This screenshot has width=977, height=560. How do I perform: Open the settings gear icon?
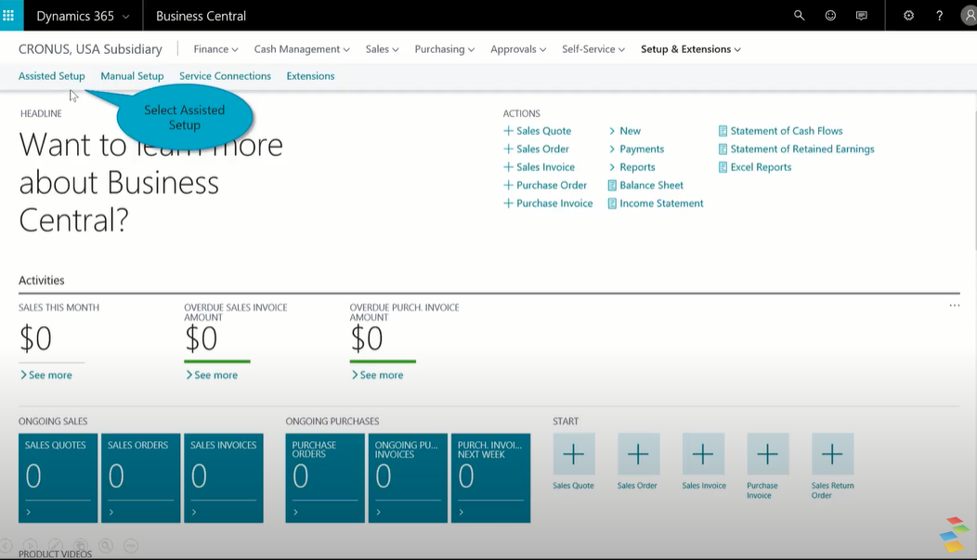click(x=908, y=16)
